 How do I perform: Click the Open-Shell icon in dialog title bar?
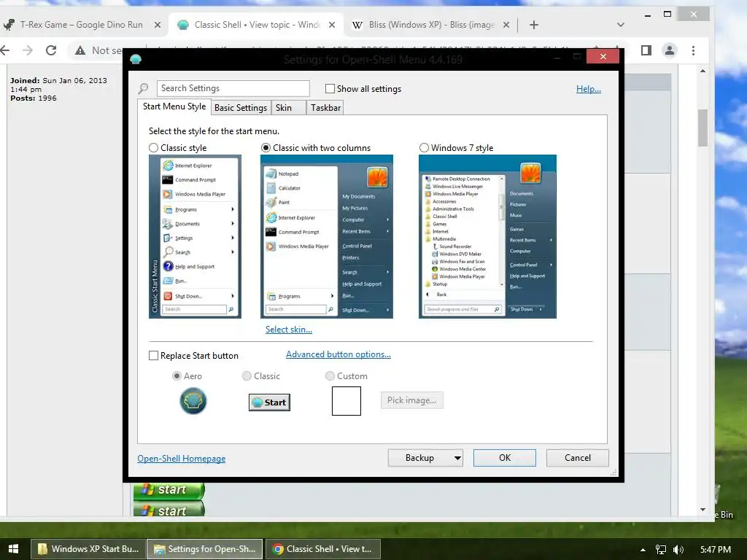point(136,59)
